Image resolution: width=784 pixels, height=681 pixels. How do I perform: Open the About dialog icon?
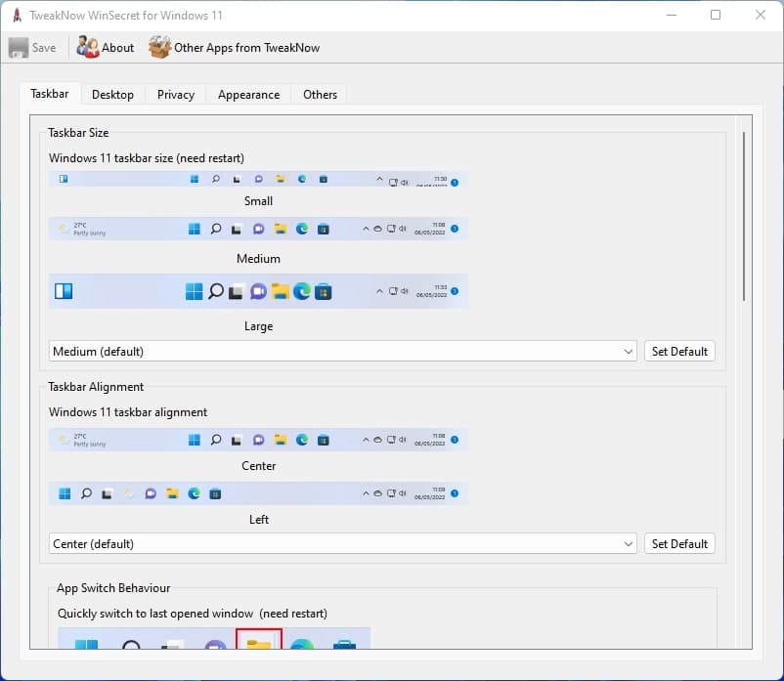[88, 47]
